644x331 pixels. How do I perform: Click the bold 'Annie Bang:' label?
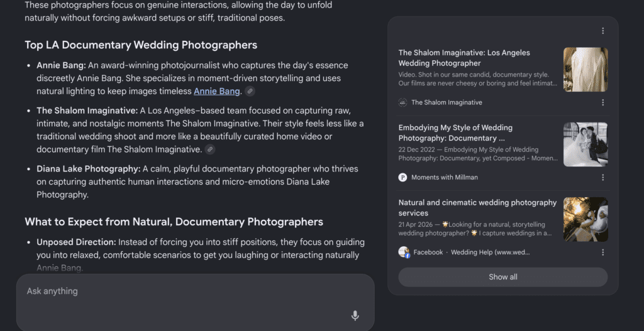[x=61, y=65]
